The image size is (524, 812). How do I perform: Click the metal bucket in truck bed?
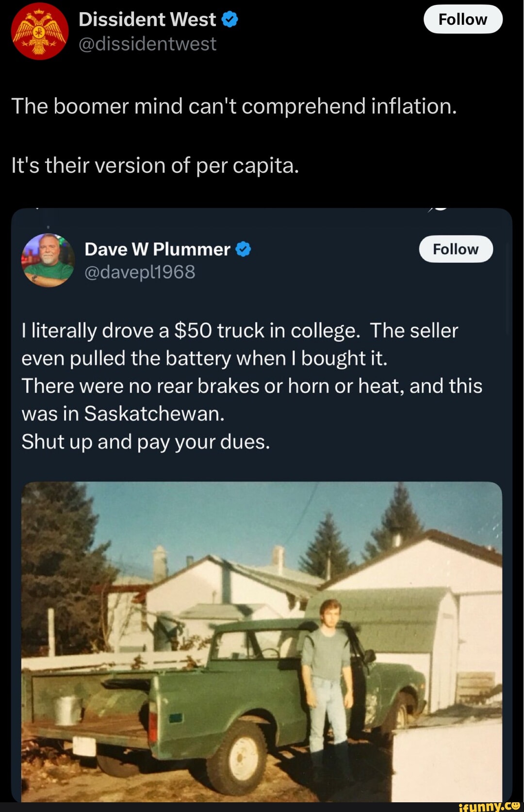[67, 710]
